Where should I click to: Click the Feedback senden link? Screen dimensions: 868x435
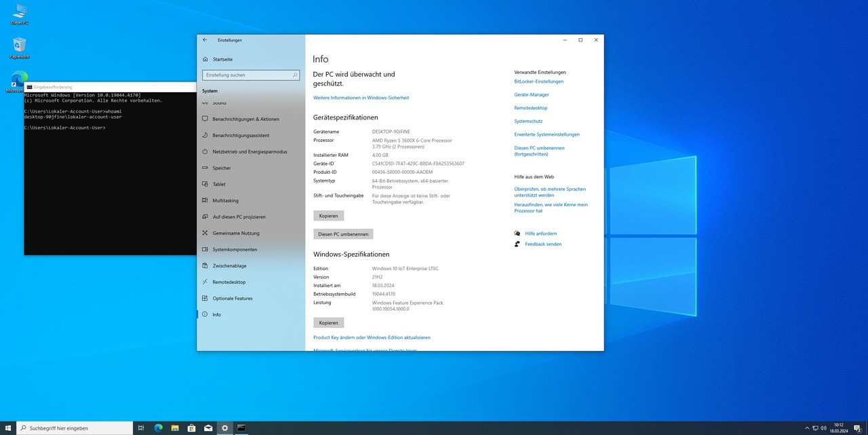tap(543, 244)
